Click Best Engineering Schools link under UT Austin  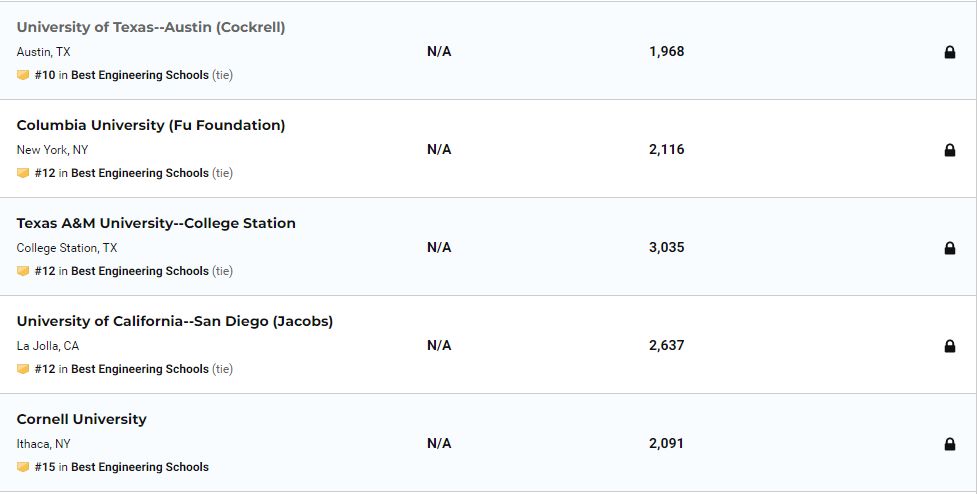(140, 75)
